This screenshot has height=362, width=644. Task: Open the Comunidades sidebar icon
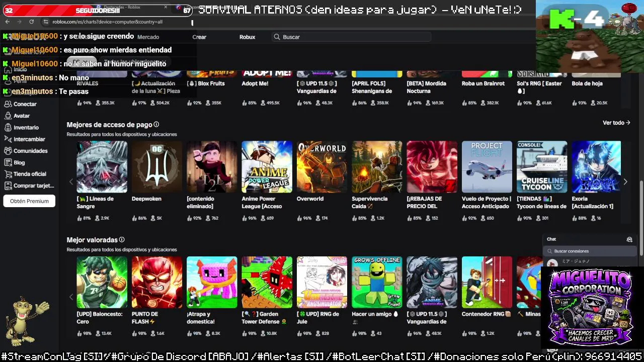[x=8, y=151]
